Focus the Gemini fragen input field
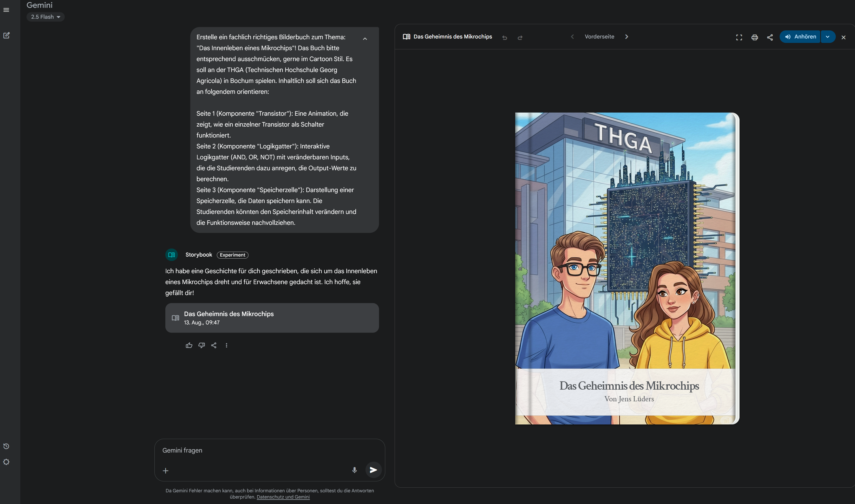This screenshot has height=504, width=855. pyautogui.click(x=270, y=450)
